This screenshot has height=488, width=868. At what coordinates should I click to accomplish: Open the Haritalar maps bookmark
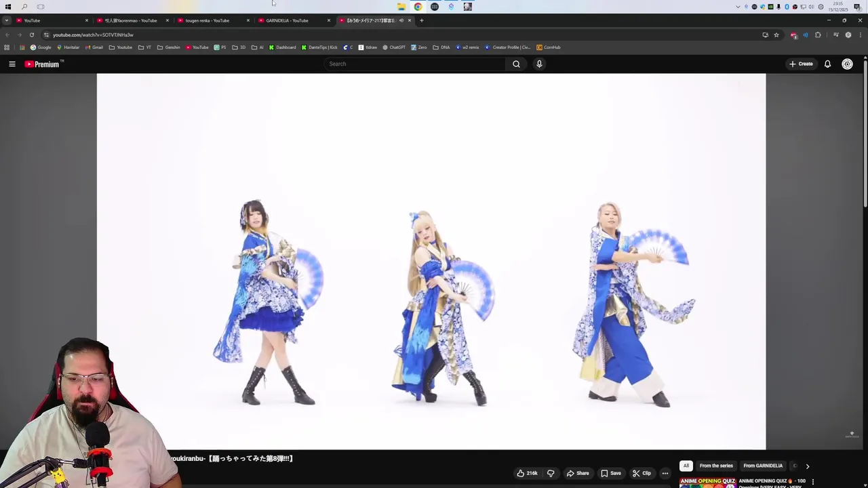pos(68,47)
